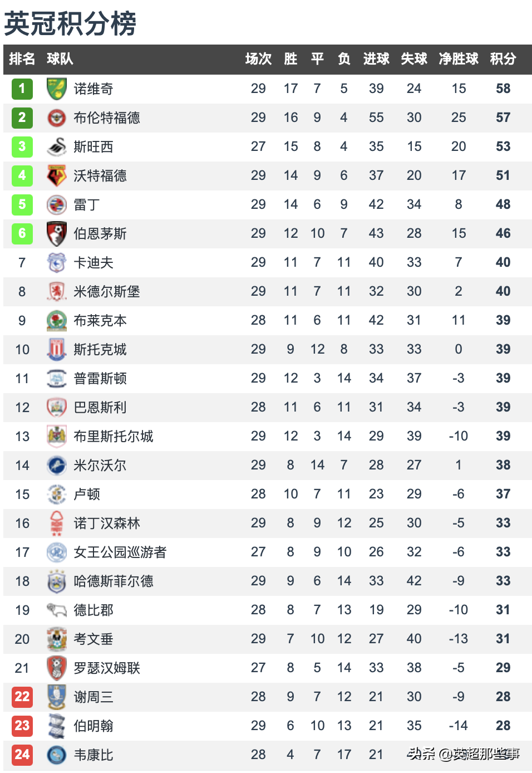Click the Rotherham (罗瑟汉姆联) club badge
The height and width of the screenshot is (773, 532).
tap(56, 668)
